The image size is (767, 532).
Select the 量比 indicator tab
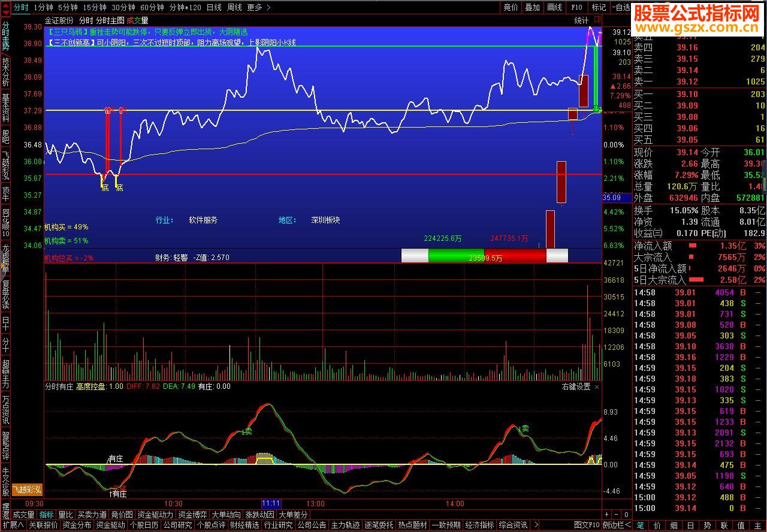click(65, 515)
